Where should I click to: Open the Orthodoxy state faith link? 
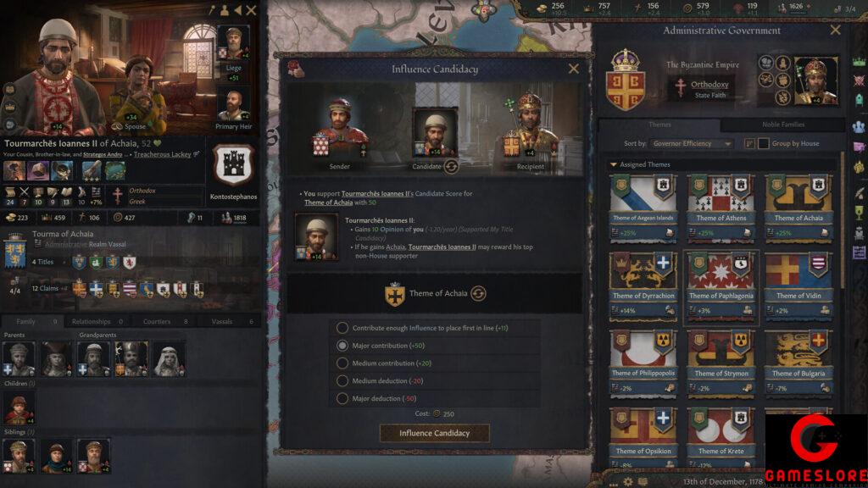tap(709, 85)
